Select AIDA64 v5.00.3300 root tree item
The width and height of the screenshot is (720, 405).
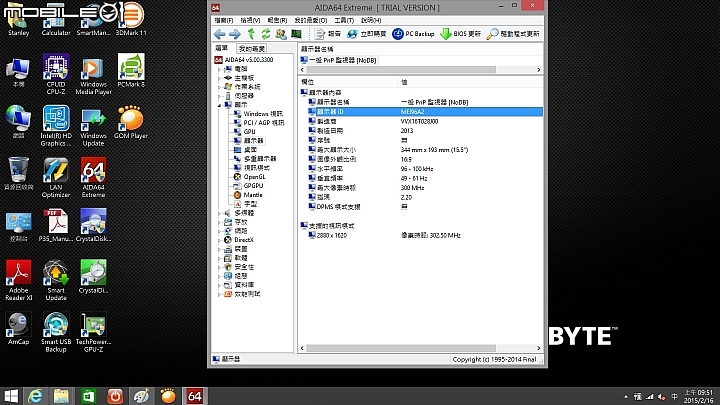click(244, 60)
